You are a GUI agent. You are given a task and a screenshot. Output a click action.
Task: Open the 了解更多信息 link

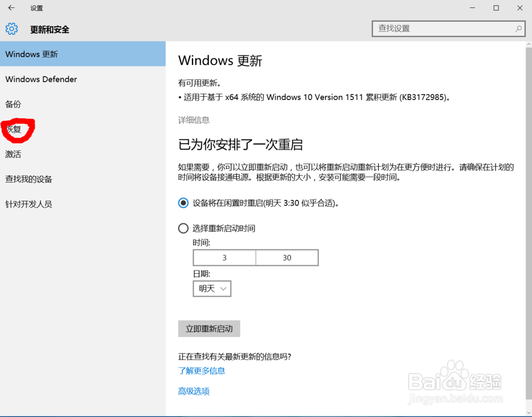tap(202, 371)
